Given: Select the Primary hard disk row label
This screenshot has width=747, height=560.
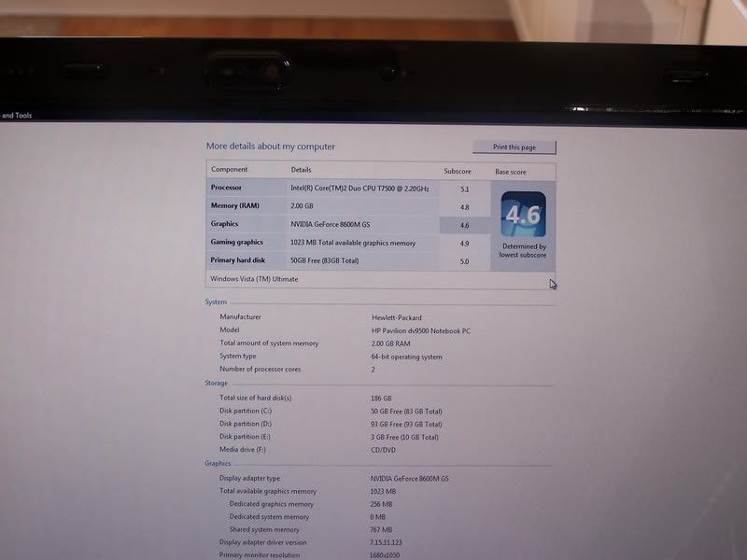Looking at the screenshot, I should click(238, 260).
